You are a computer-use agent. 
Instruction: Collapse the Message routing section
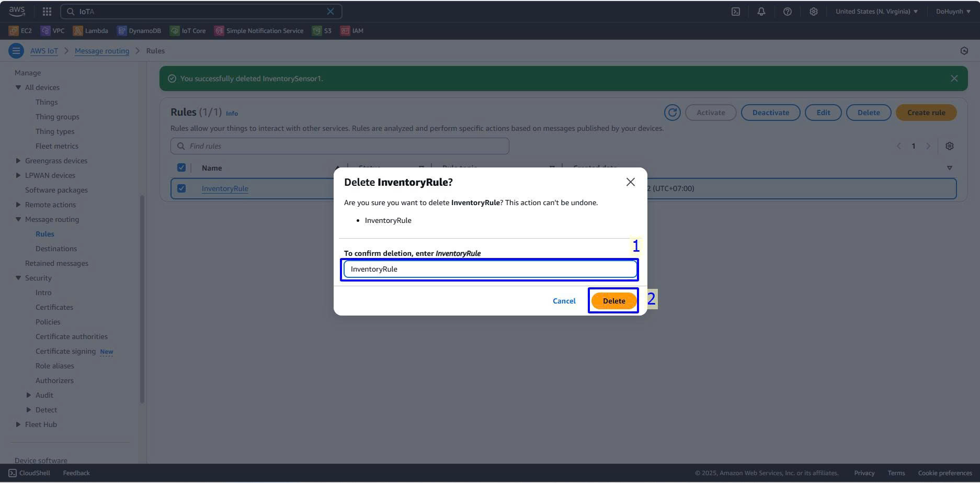click(x=18, y=219)
